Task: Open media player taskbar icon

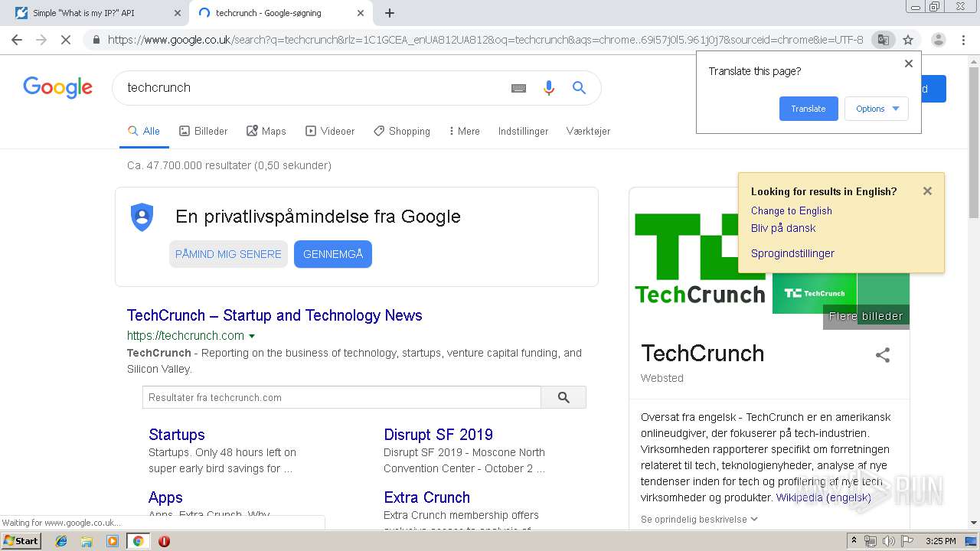Action: [113, 541]
